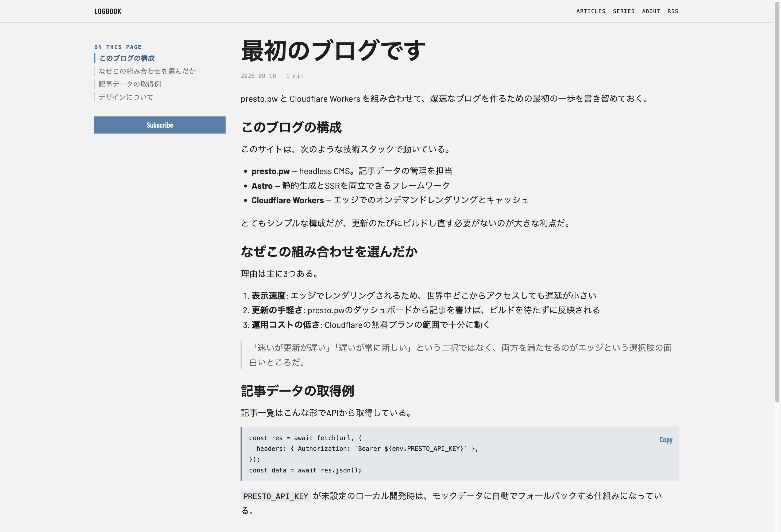Click the bold Astro bullet label
Screen dimensions: 781x532
point(262,186)
